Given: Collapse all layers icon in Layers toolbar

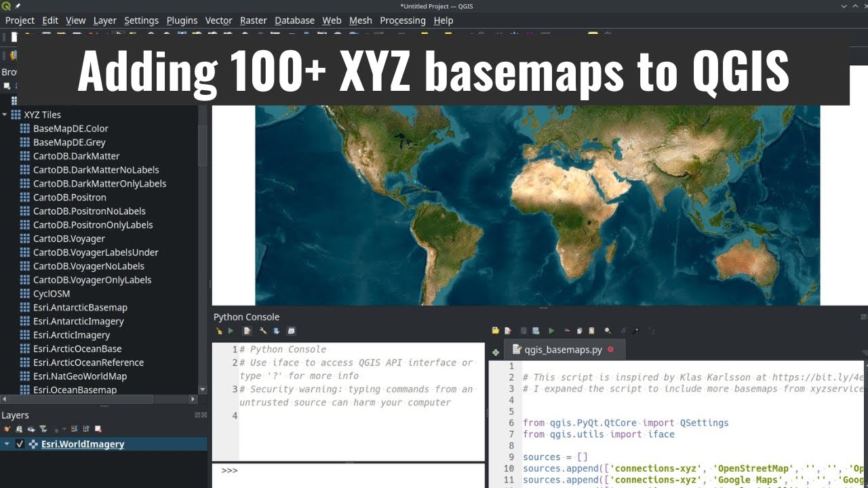Looking at the screenshot, I should point(86,429).
